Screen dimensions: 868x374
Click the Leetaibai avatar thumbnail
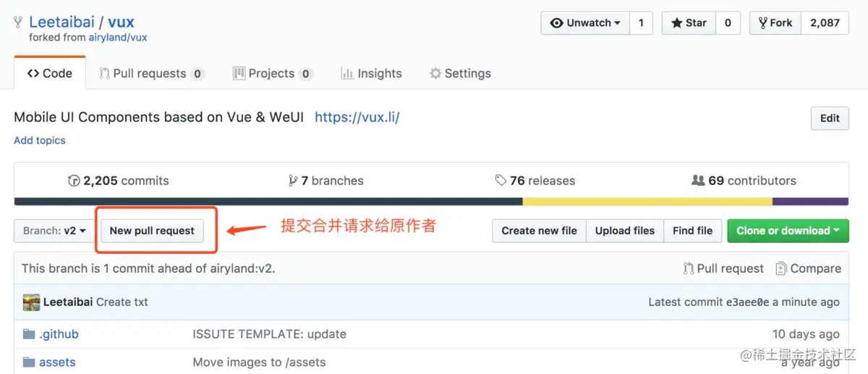tap(31, 302)
